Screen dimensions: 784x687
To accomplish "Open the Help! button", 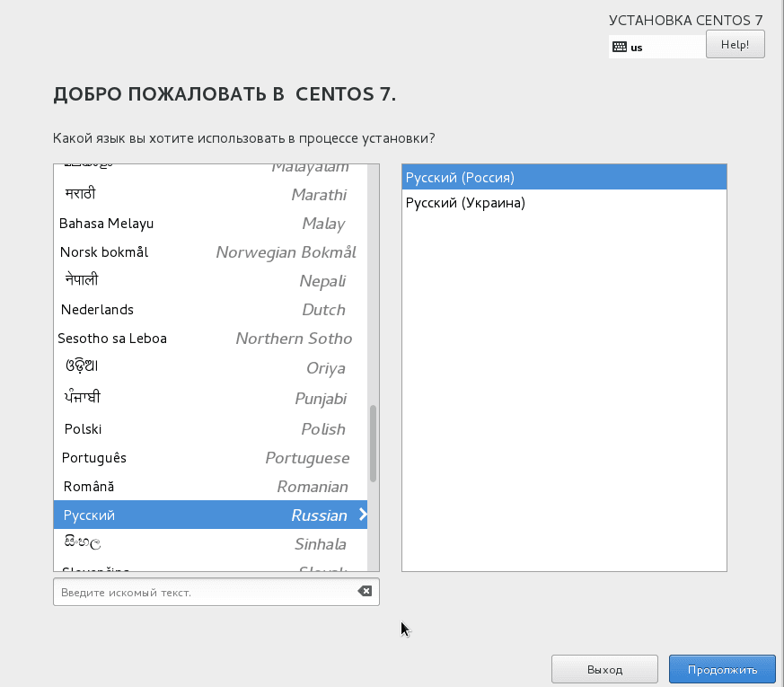I will (x=735, y=45).
